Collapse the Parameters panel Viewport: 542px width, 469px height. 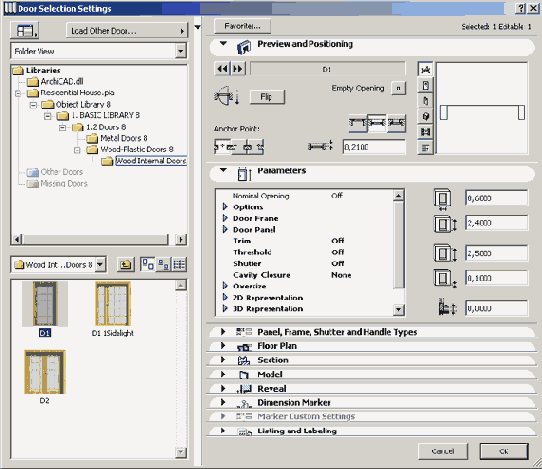(x=224, y=170)
